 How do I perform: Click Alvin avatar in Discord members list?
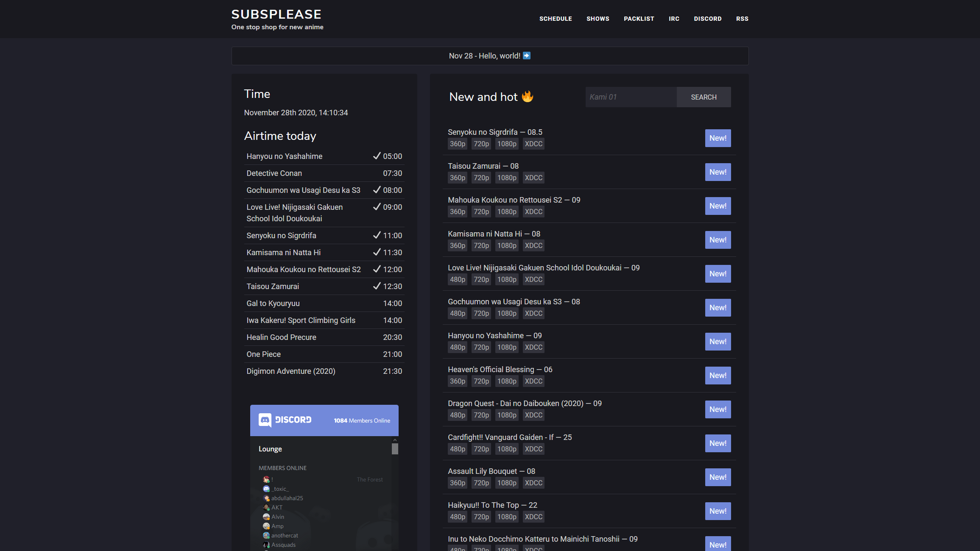266,517
